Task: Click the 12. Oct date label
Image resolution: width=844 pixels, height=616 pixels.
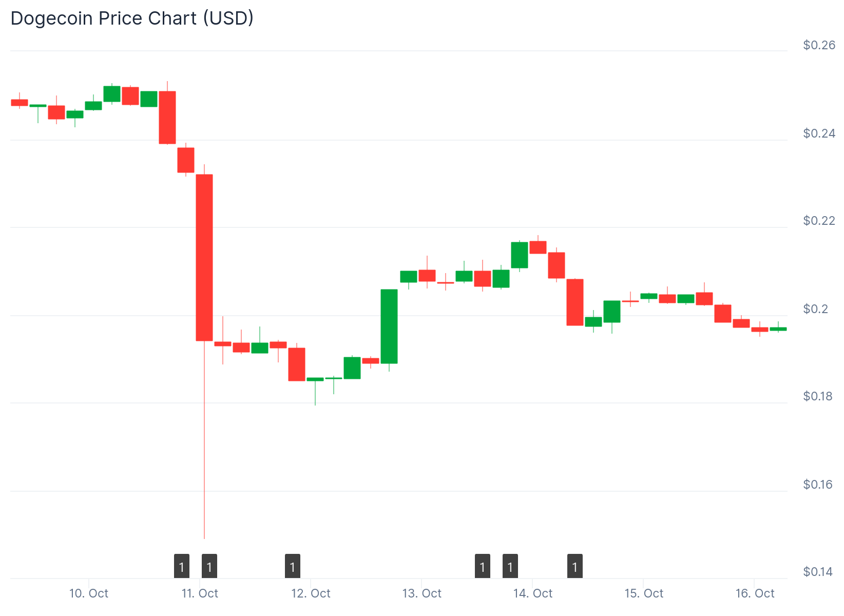Action: (311, 593)
